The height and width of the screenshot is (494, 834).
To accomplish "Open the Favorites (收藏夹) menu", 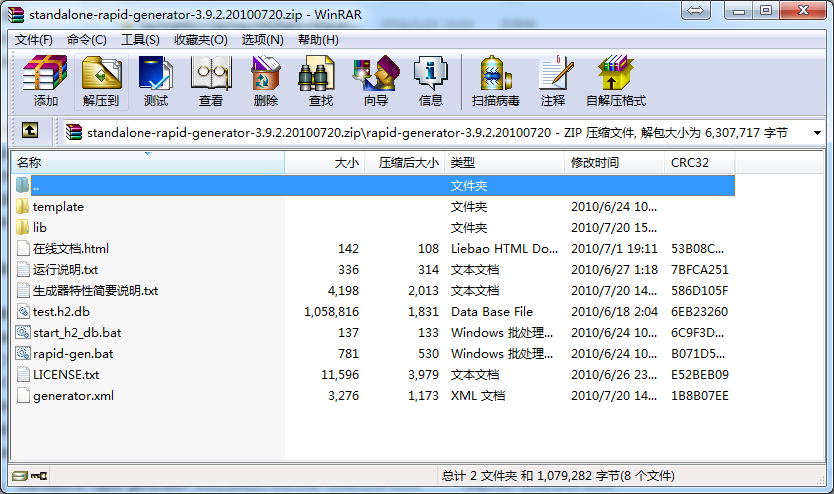I will tap(201, 40).
